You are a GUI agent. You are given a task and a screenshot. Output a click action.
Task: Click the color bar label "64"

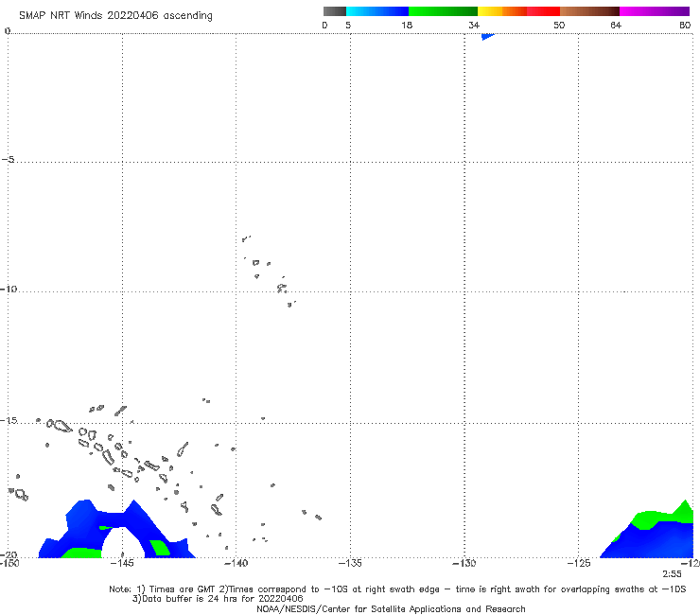[616, 25]
